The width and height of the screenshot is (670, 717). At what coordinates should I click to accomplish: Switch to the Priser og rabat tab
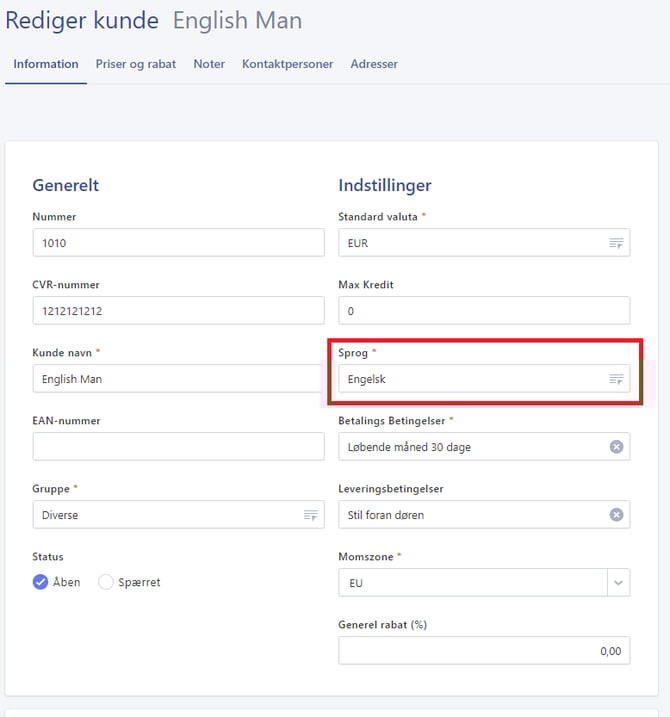(136, 64)
